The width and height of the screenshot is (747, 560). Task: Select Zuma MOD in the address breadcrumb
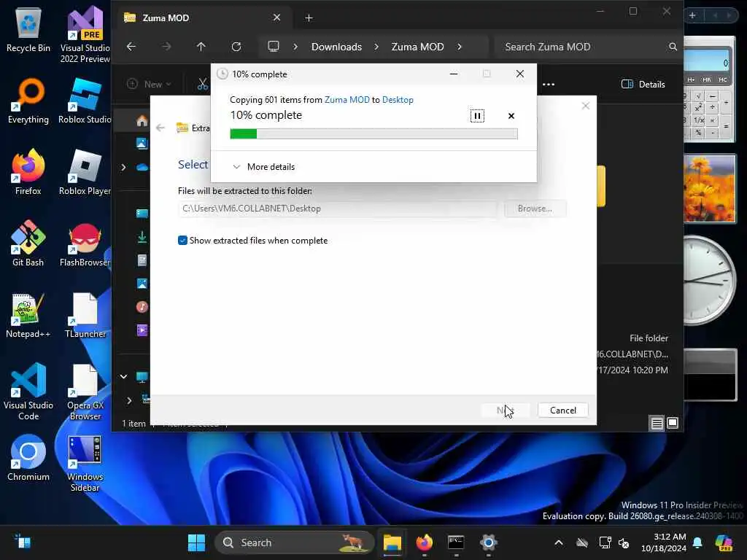[417, 47]
